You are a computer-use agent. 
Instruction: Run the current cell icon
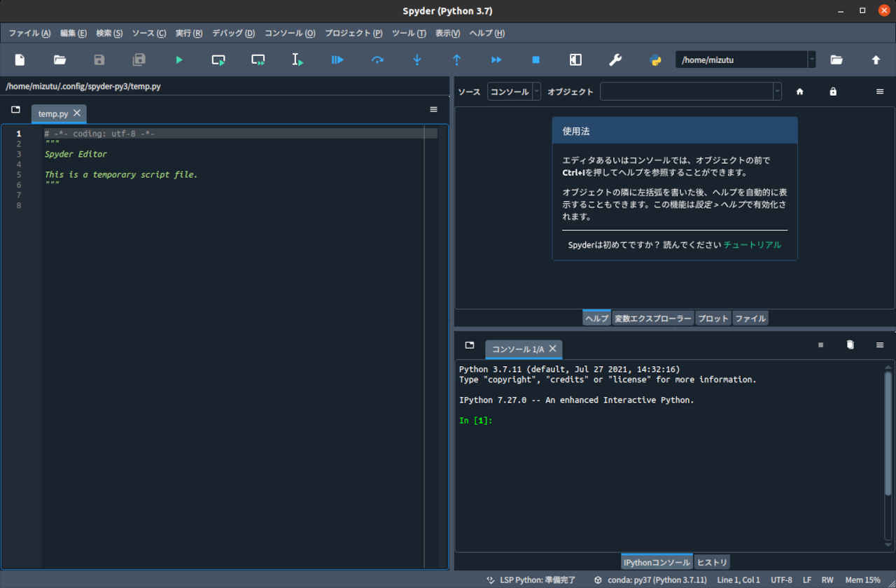click(x=218, y=60)
